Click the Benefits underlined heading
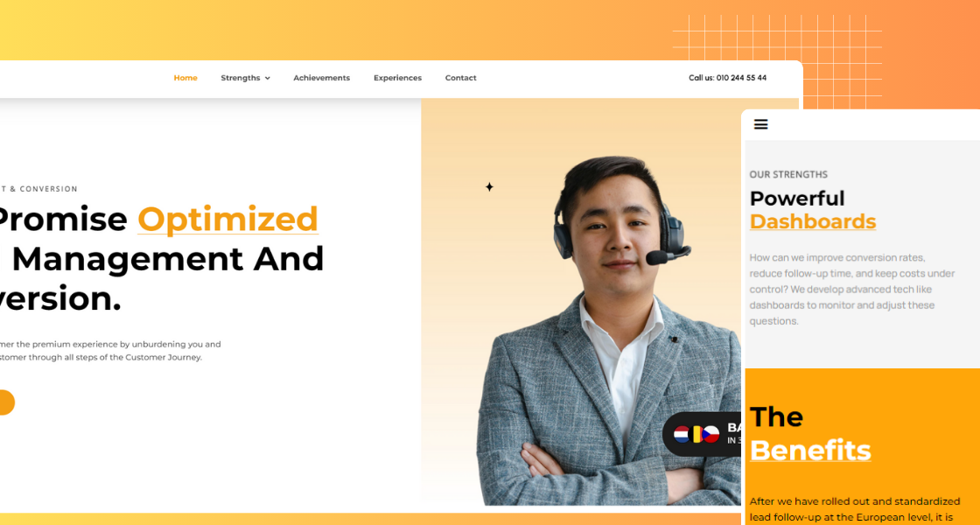The image size is (980, 525). (810, 450)
